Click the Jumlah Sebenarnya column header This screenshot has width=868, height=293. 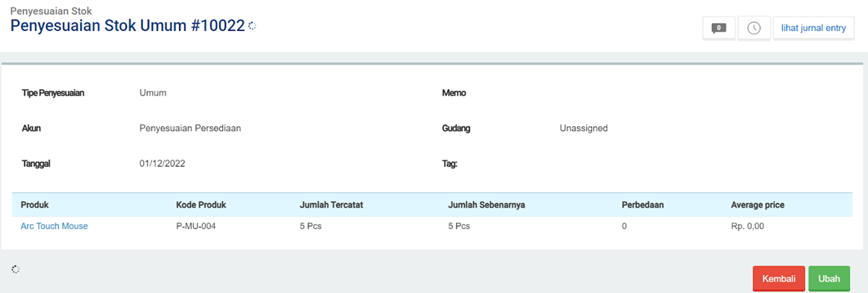[486, 205]
